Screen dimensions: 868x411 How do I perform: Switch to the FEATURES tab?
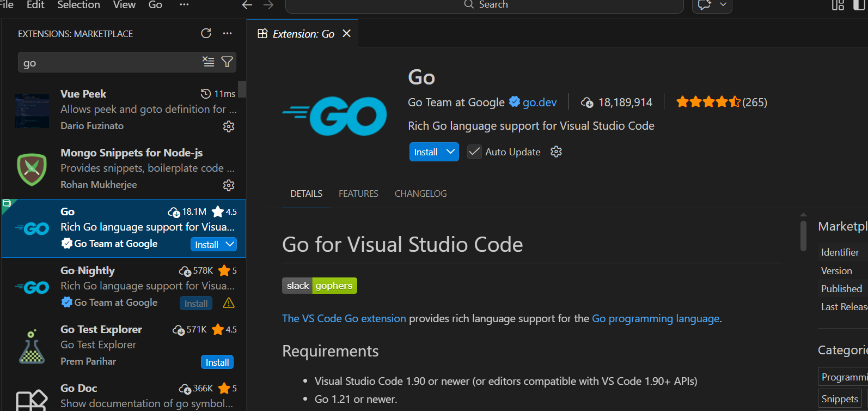coord(358,194)
